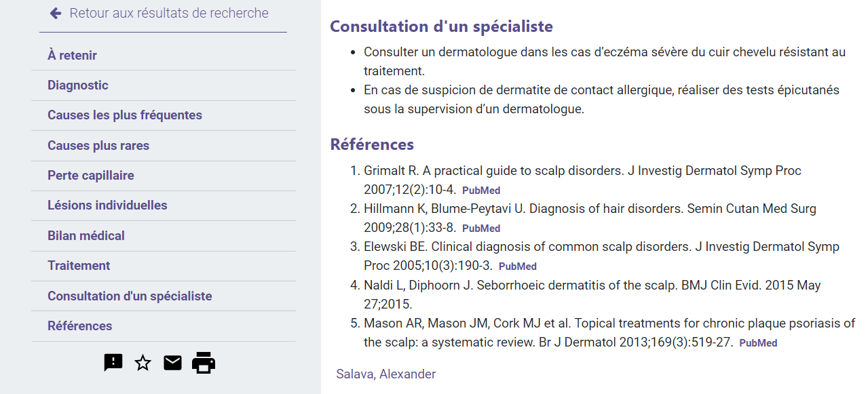Click the feedback comment icon
868x394 pixels.
(113, 363)
